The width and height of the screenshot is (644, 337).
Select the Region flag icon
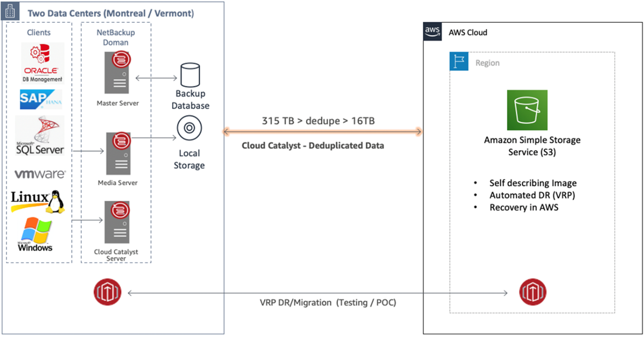point(459,61)
